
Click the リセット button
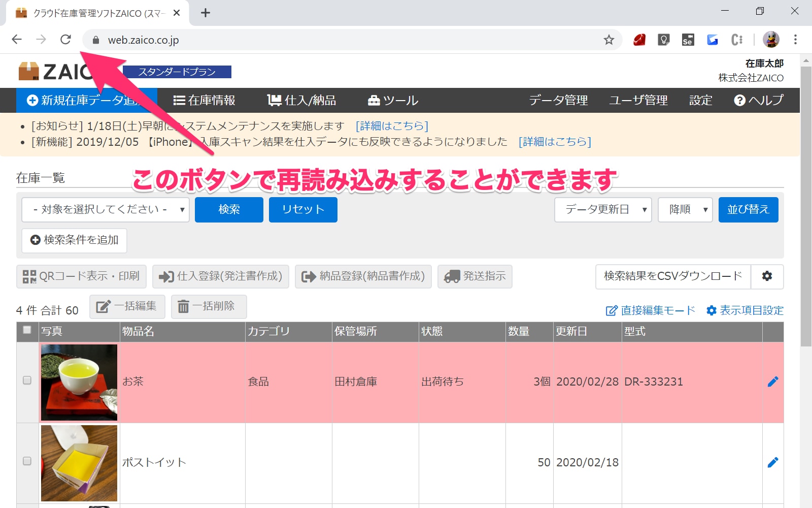(x=303, y=210)
